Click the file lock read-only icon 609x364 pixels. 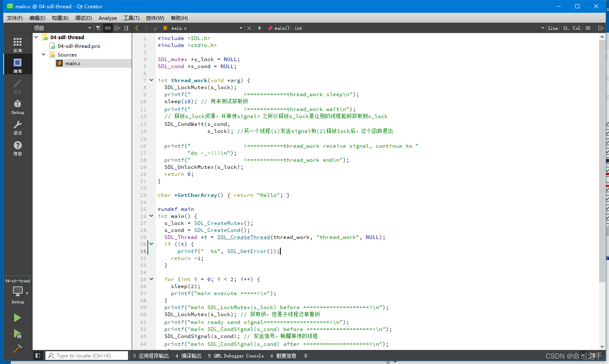pyautogui.click(x=156, y=28)
